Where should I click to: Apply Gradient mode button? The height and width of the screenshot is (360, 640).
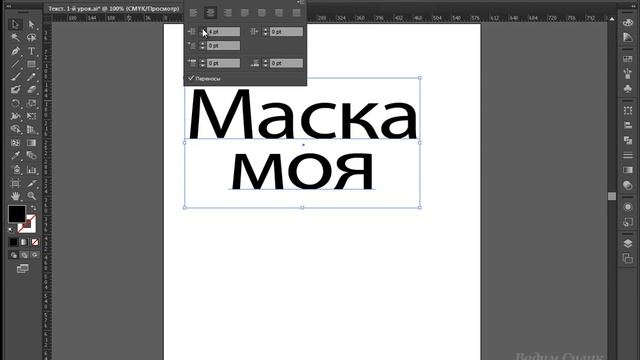point(24,242)
